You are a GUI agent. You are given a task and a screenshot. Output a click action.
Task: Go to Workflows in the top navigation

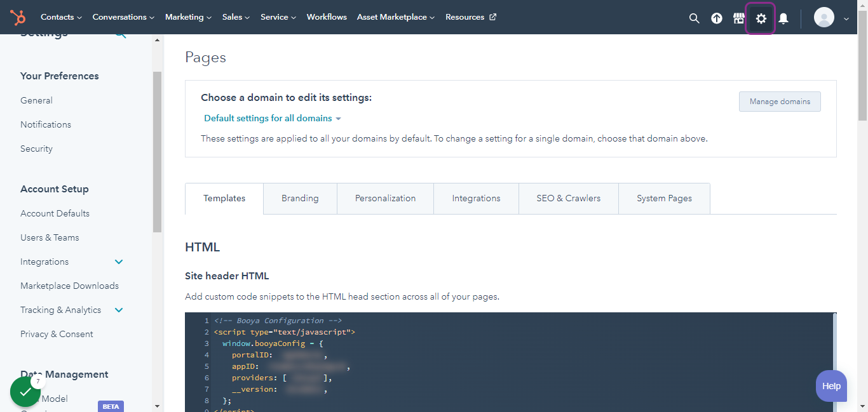(x=327, y=17)
